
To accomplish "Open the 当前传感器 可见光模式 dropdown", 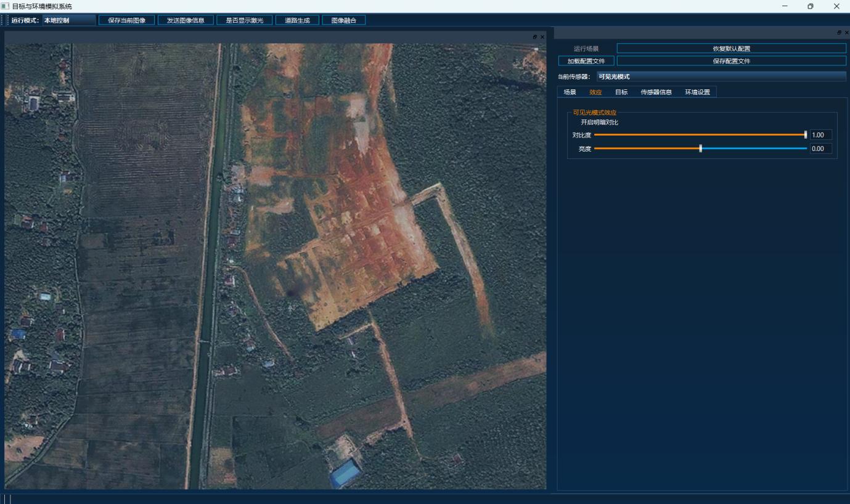I will point(721,76).
